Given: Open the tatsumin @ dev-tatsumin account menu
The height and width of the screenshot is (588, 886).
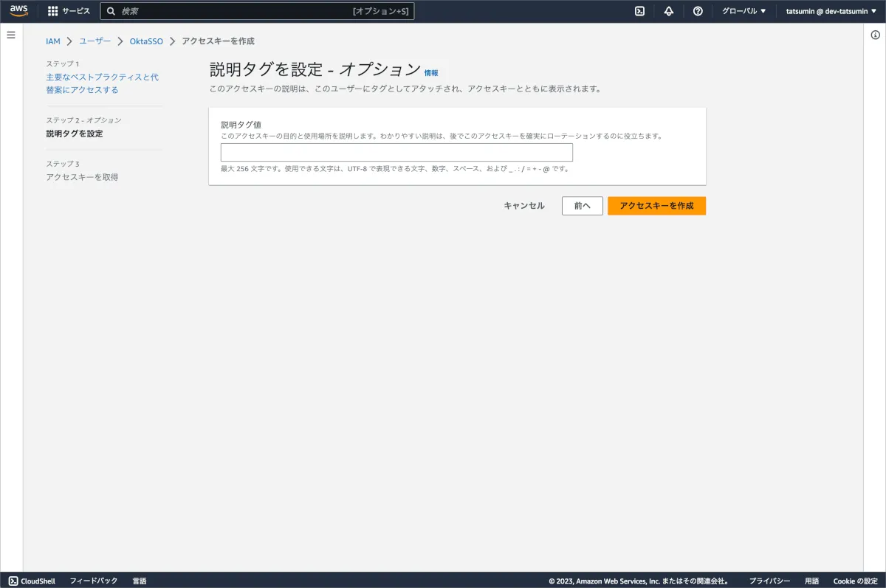Looking at the screenshot, I should point(831,11).
